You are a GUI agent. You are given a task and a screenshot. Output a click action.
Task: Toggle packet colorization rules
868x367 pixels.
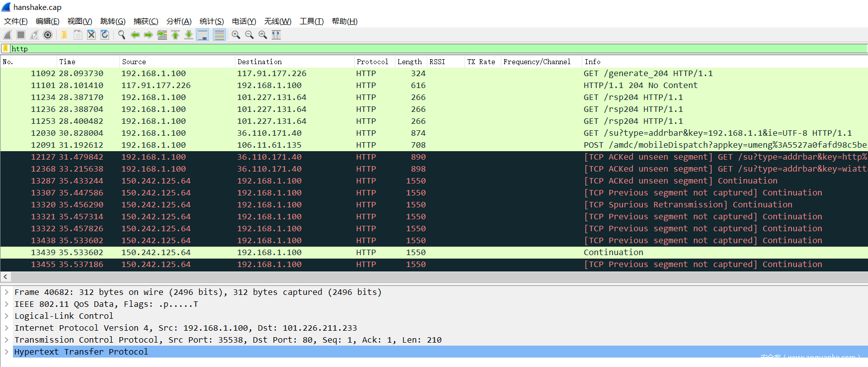(219, 35)
